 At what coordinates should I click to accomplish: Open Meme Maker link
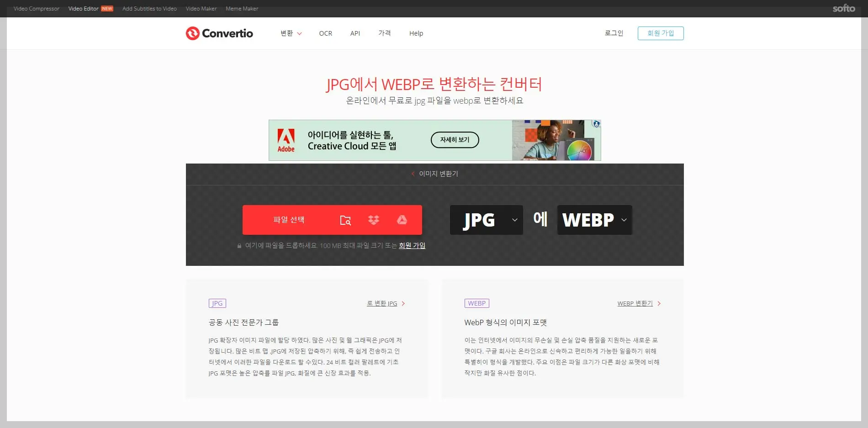point(242,9)
